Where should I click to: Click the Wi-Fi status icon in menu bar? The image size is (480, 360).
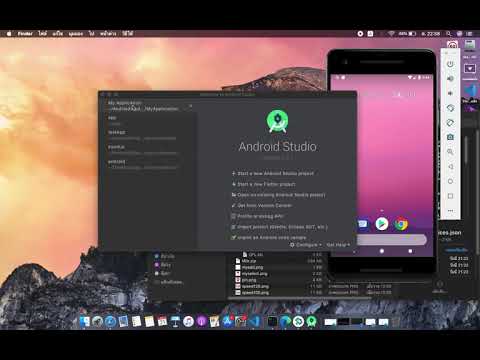391,34
